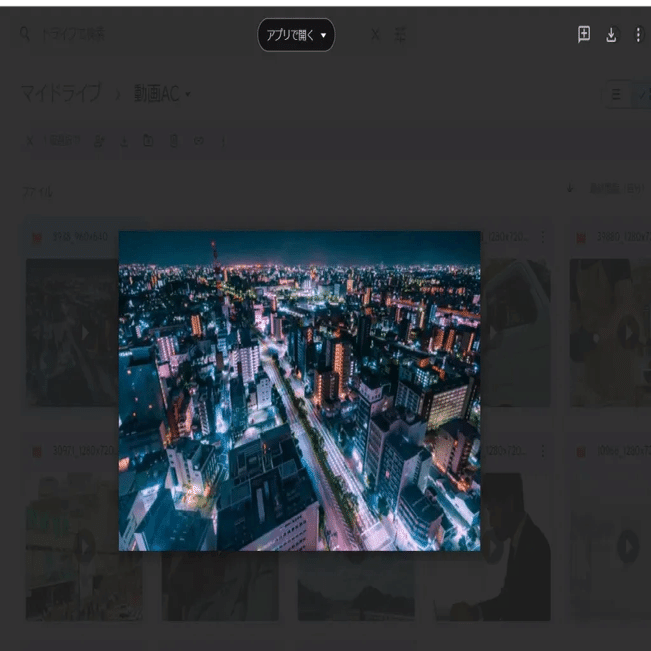Select the 39880_1280x72 file title
Viewport: 651px width, 651px height.
point(624,237)
